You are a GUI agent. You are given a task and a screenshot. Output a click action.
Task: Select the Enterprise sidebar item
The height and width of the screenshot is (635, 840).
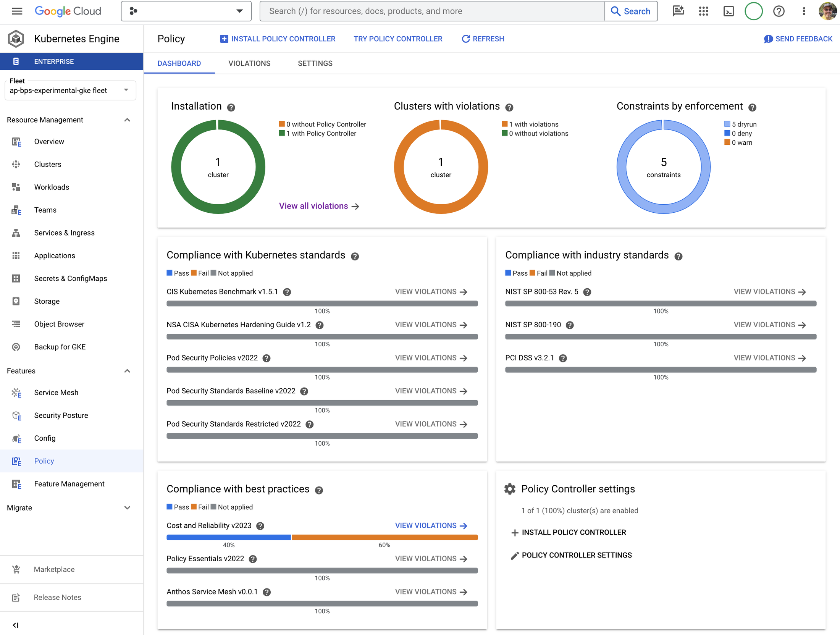click(x=72, y=61)
